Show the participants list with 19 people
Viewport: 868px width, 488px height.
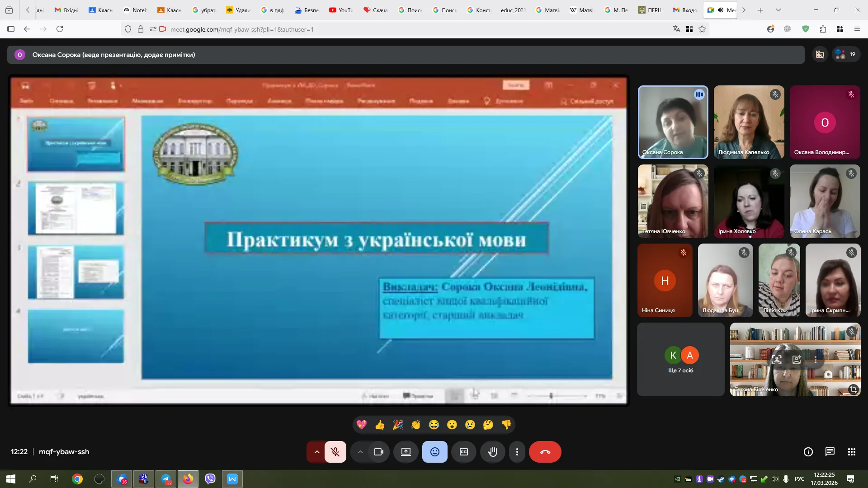[846, 54]
